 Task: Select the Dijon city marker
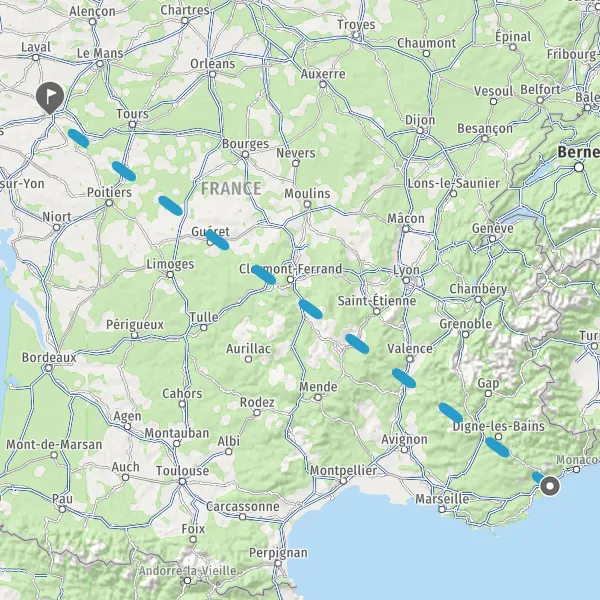tap(420, 130)
